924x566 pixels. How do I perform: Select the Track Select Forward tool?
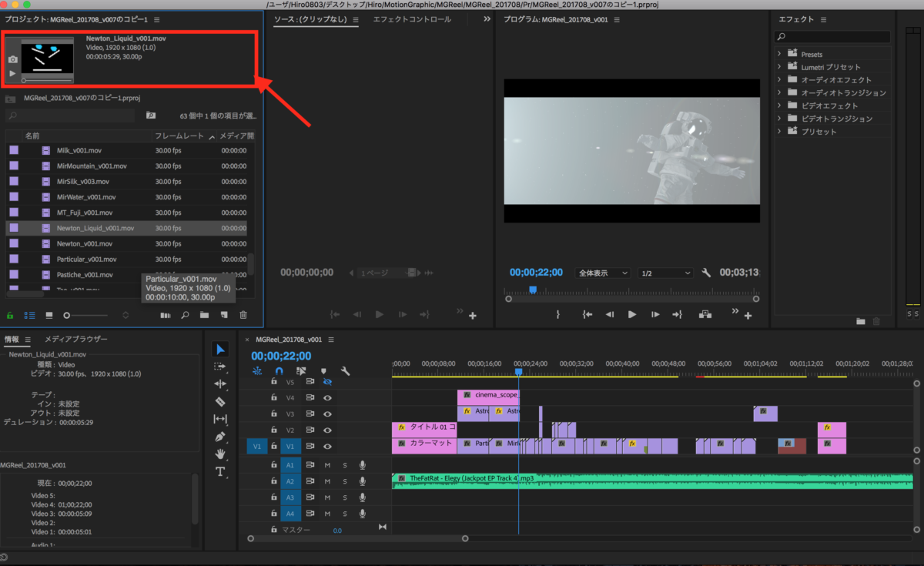tap(220, 367)
